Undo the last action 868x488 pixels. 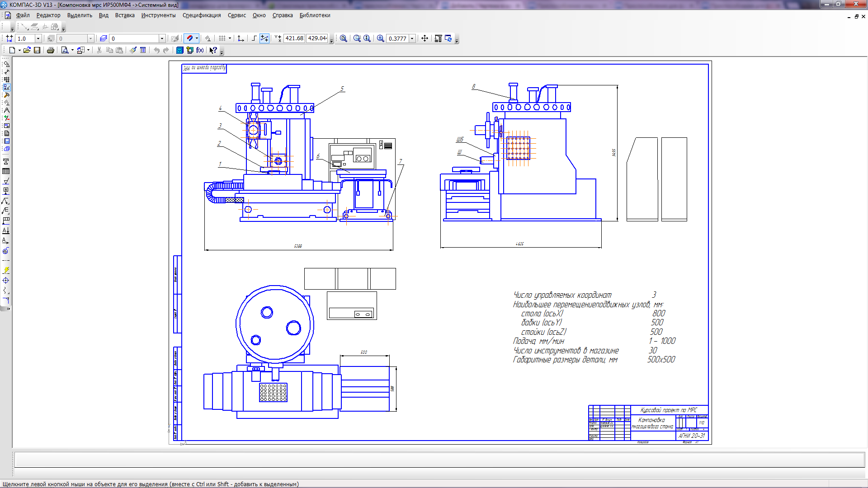[x=156, y=50]
